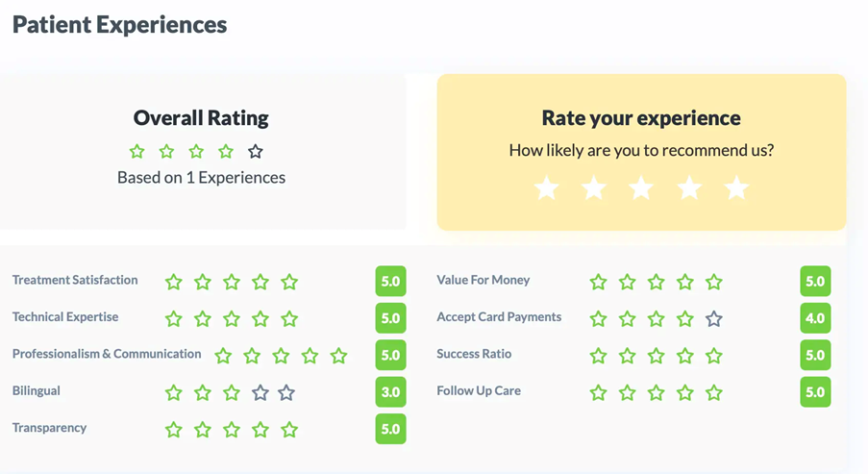Screen dimensions: 868x474
Task: Click the Patient Experiences heading
Action: pos(120,25)
